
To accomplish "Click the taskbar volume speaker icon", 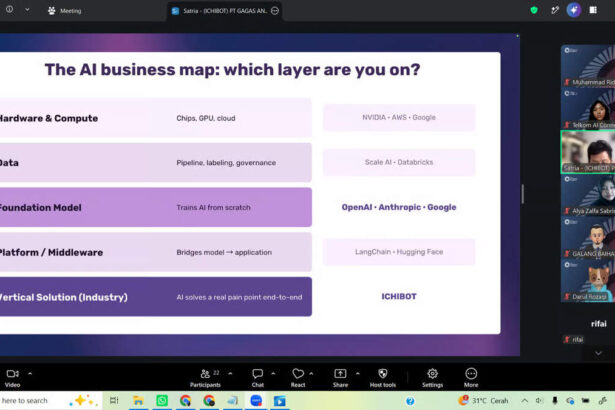I will click(539, 401).
